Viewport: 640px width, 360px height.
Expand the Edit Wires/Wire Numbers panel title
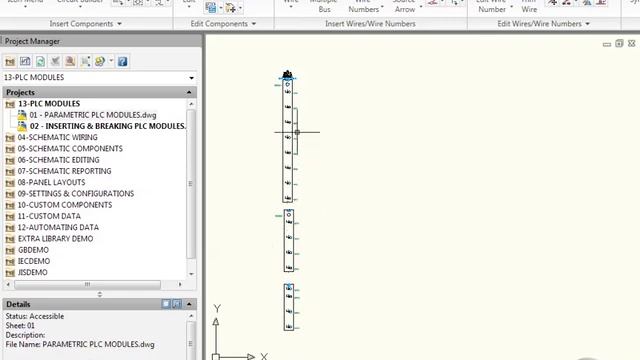coord(543,24)
